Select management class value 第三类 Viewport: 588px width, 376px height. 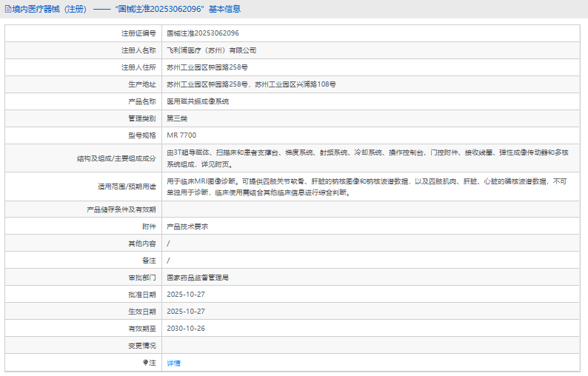click(x=177, y=118)
